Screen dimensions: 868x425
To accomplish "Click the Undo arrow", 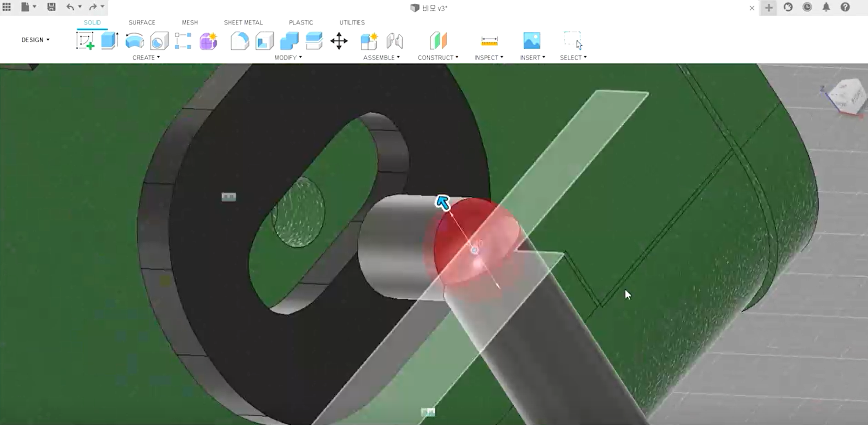I will [x=70, y=7].
